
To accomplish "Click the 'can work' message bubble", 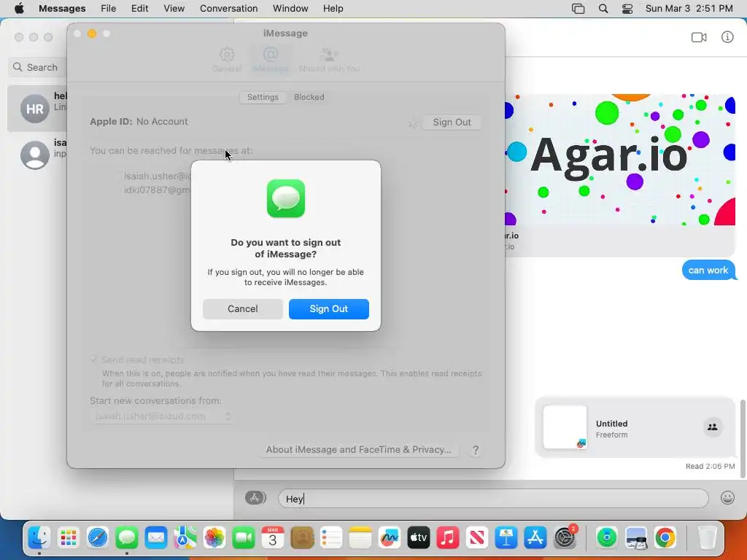I will click(x=708, y=270).
